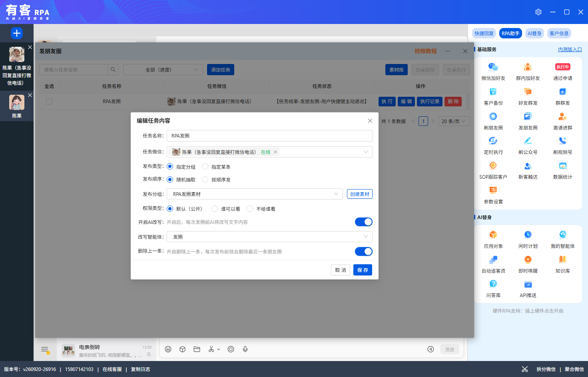Open the settings gear in title bar
The height and width of the screenshot is (377, 588).
pos(538,12)
